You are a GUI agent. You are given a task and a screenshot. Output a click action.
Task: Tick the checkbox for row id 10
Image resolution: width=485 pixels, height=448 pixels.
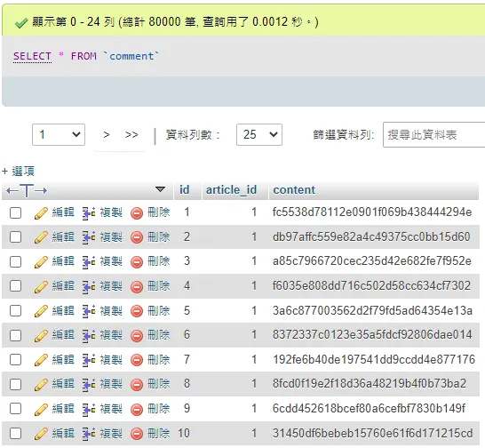pos(15,433)
